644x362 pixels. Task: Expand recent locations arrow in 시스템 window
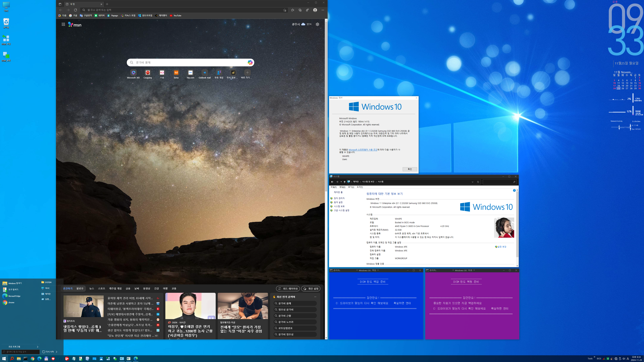click(341, 182)
